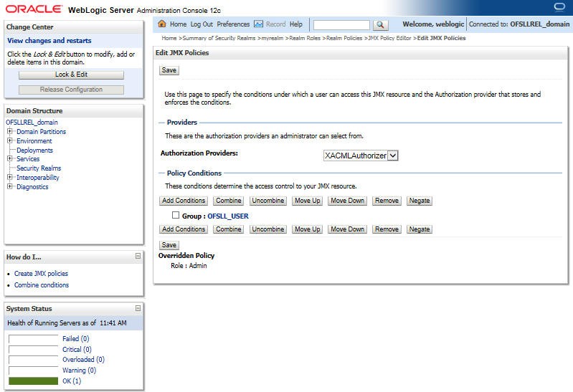Collapse the How do I panel
The height and width of the screenshot is (392, 573).
click(138, 256)
